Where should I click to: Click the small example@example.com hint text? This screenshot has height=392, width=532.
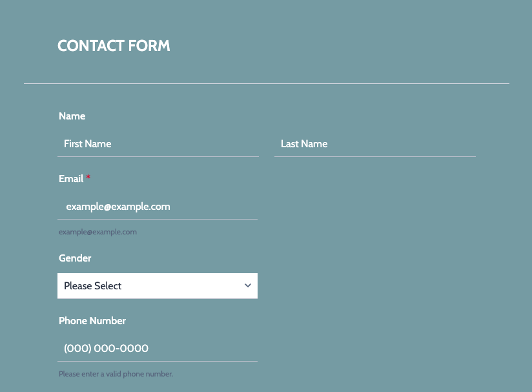point(97,232)
